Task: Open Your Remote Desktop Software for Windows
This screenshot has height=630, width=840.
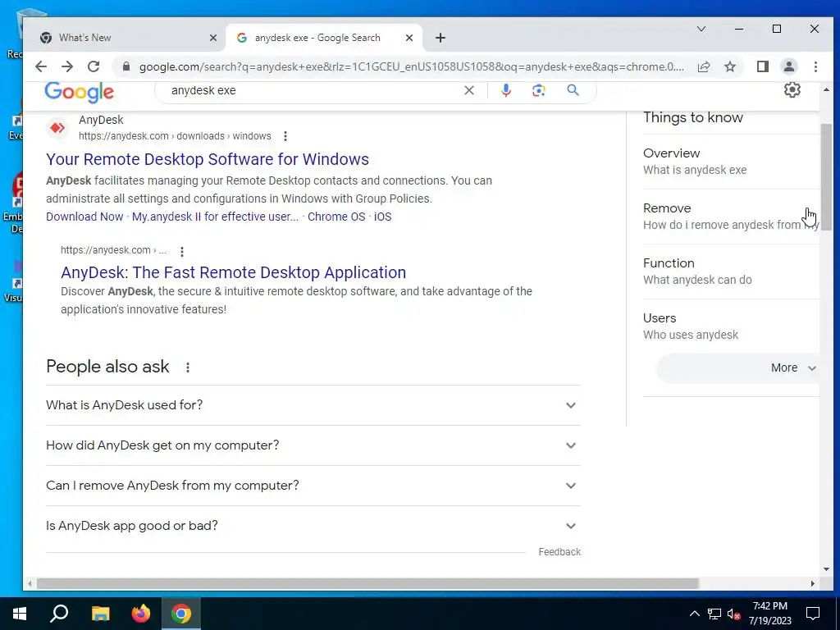Action: click(x=208, y=159)
